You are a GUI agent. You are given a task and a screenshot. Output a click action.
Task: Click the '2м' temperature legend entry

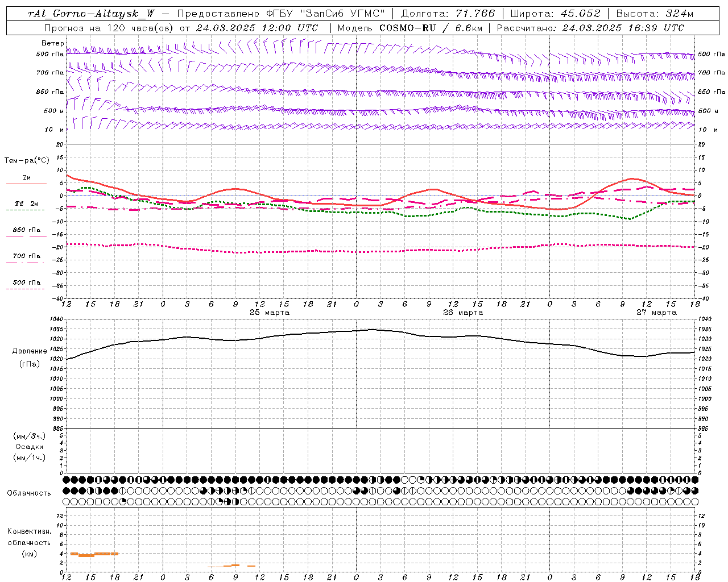point(27,178)
